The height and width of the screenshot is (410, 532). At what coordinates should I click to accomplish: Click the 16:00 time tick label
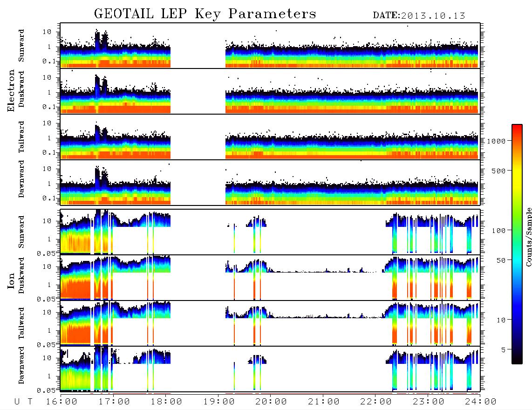click(62, 402)
